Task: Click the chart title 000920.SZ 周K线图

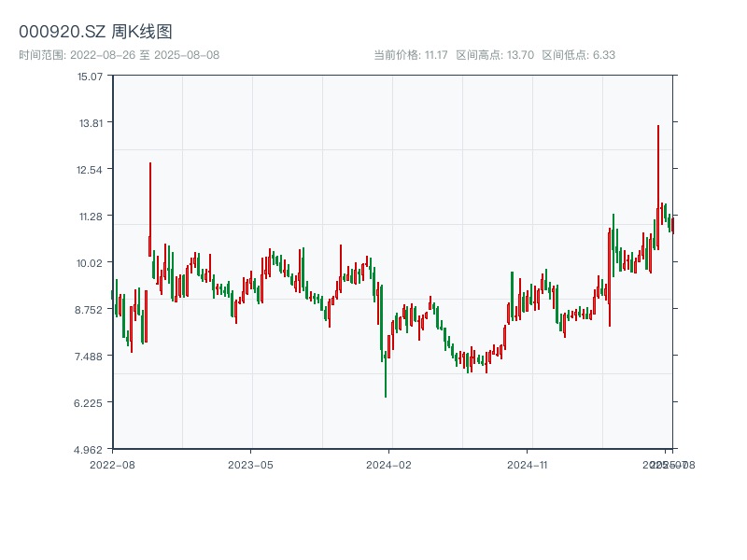Action: (x=95, y=33)
